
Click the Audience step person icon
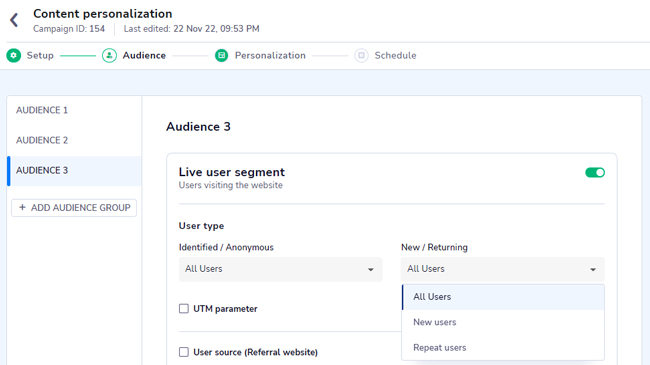pyautogui.click(x=109, y=55)
